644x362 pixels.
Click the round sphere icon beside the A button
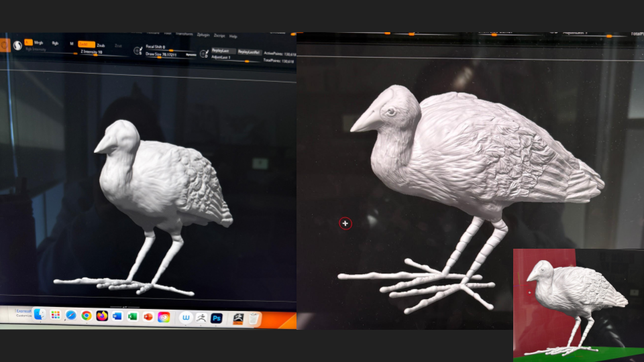[x=17, y=46]
